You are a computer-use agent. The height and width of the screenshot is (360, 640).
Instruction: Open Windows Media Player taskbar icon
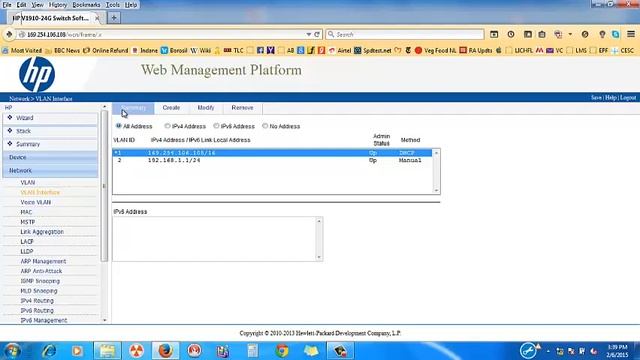[77, 351]
